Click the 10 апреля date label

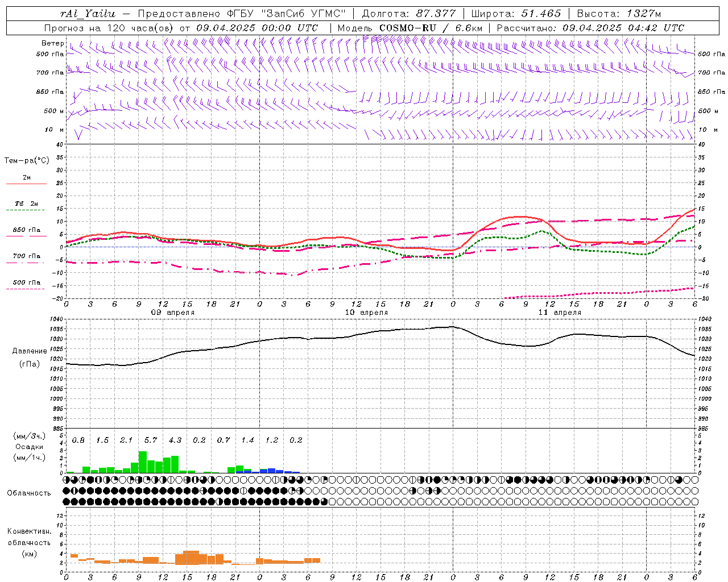click(366, 313)
